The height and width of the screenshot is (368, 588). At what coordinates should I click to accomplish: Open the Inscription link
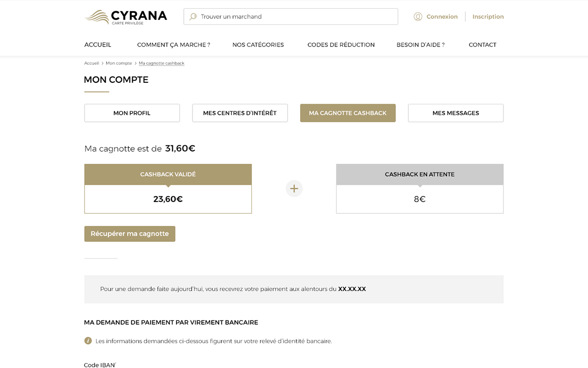[x=488, y=17]
